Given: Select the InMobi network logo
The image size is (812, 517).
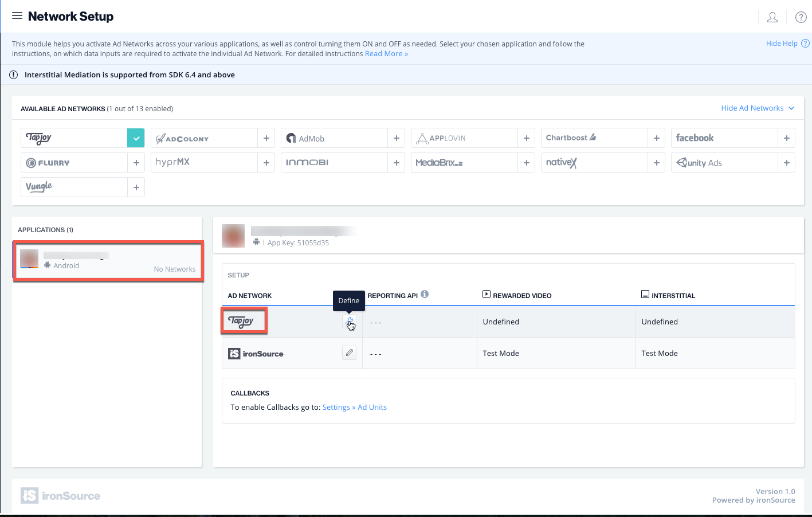Looking at the screenshot, I should point(307,163).
